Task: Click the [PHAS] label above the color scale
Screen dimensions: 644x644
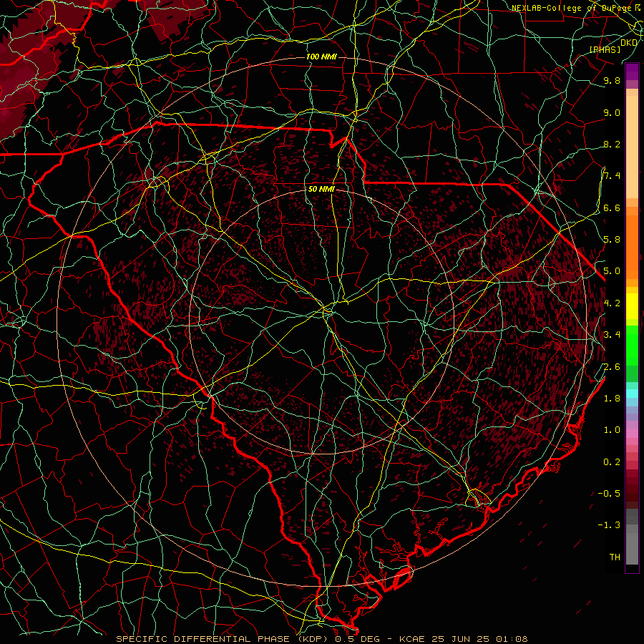Action: [x=605, y=49]
